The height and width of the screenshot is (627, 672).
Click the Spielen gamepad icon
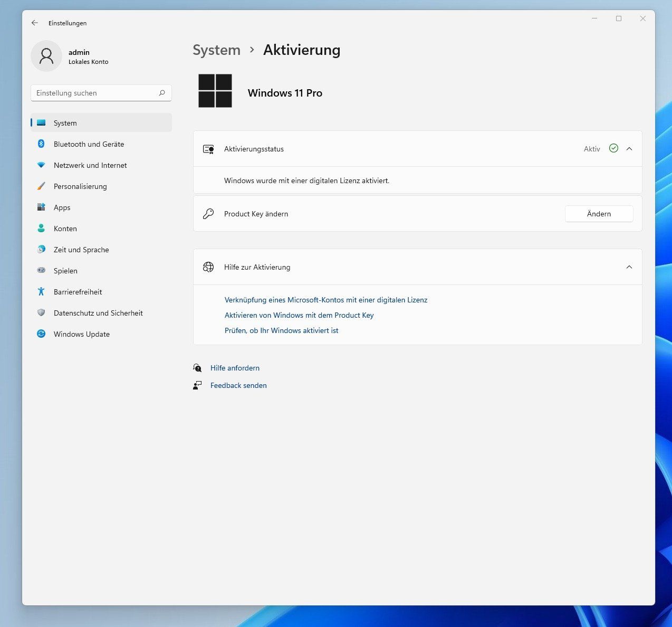41,270
